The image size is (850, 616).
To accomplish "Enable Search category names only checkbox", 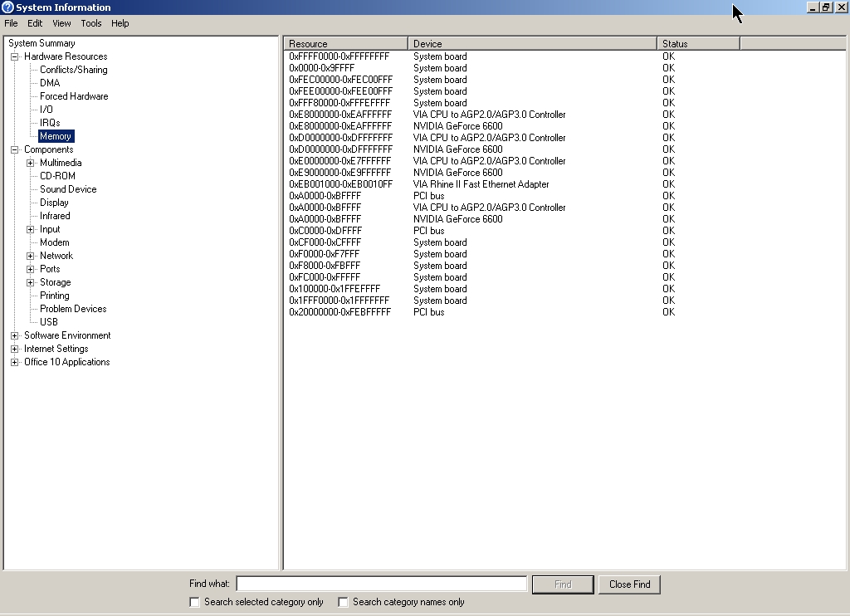I will point(343,602).
